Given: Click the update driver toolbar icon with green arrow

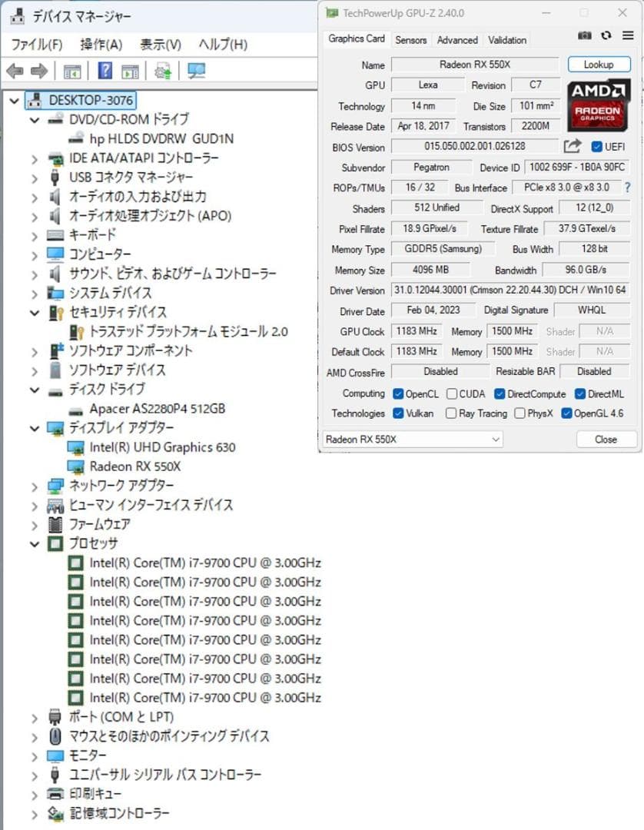Looking at the screenshot, I should 163,71.
